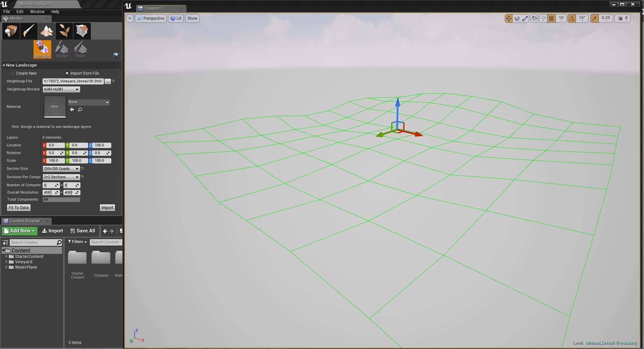This screenshot has width=644, height=349.
Task: Open the Window menu
Action: point(37,12)
